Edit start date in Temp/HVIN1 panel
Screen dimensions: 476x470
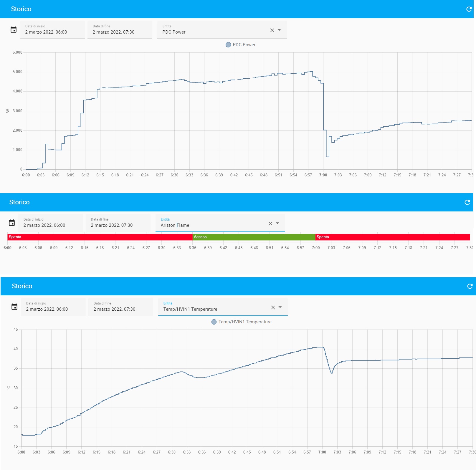tap(53, 307)
